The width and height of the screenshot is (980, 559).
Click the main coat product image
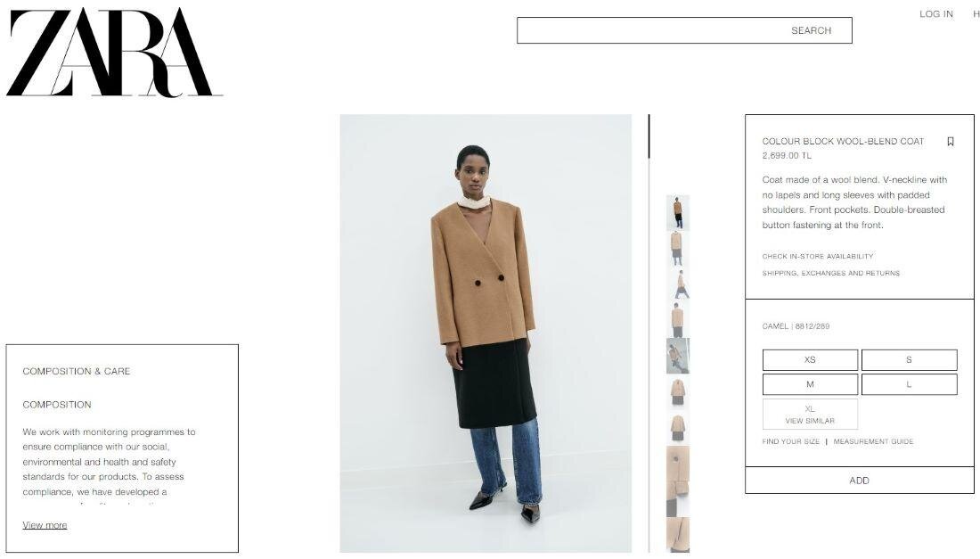click(x=486, y=333)
